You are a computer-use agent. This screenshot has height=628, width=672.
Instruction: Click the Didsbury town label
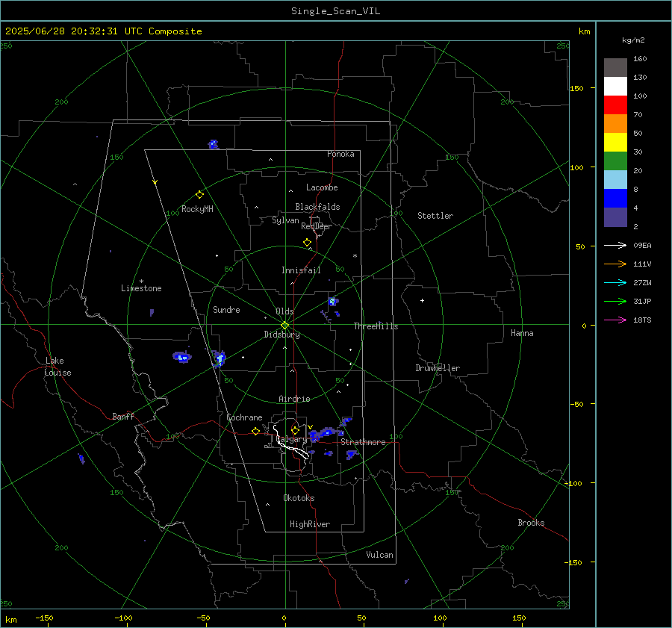(x=281, y=335)
